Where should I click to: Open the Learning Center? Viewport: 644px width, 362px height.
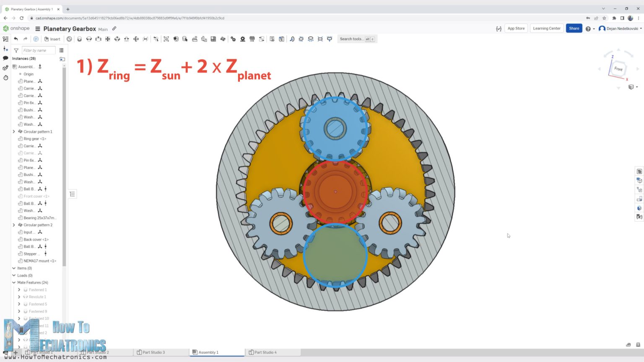point(546,28)
